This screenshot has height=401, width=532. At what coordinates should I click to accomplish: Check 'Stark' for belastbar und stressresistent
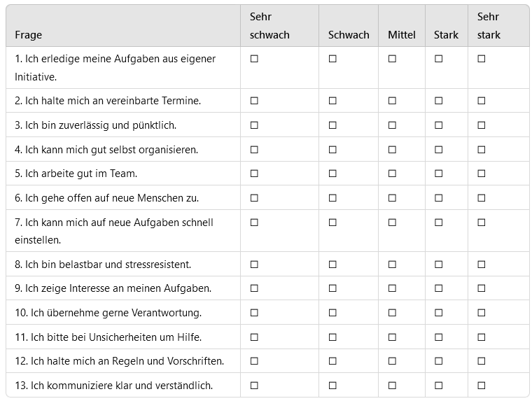[438, 265]
